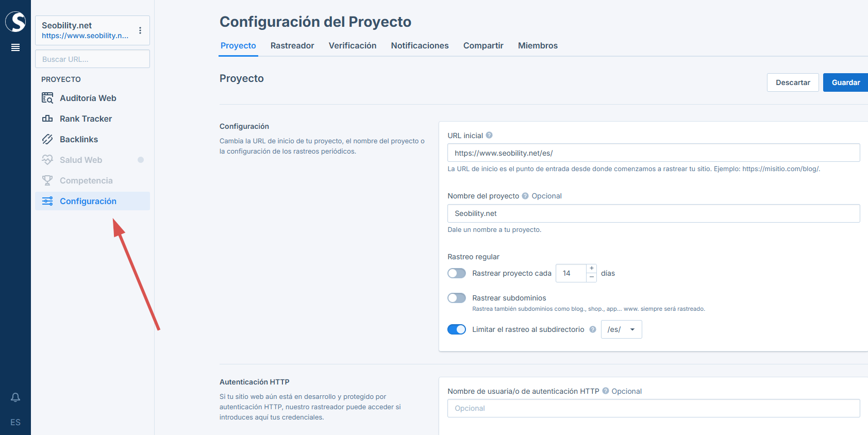Click the Backlinks chain icon
The height and width of the screenshot is (435, 868).
47,139
